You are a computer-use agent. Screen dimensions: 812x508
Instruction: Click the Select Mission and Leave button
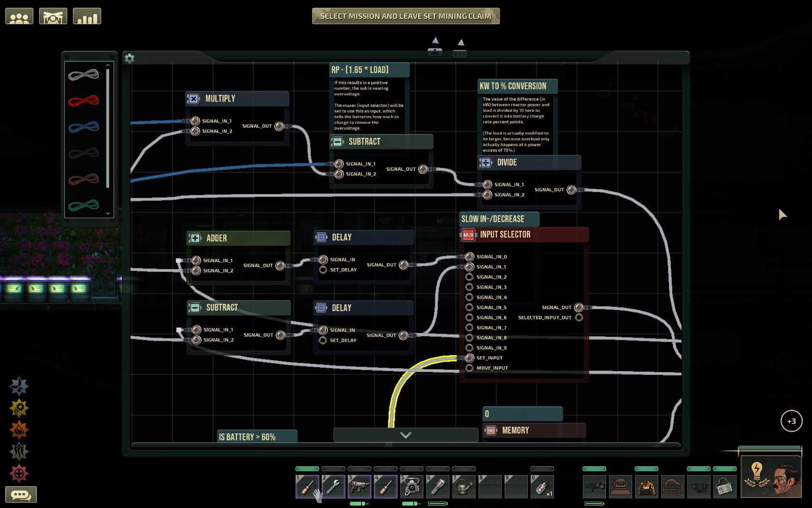[406, 16]
